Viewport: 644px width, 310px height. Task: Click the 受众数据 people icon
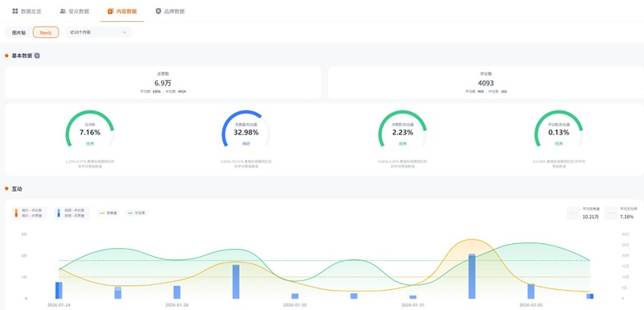pos(63,11)
